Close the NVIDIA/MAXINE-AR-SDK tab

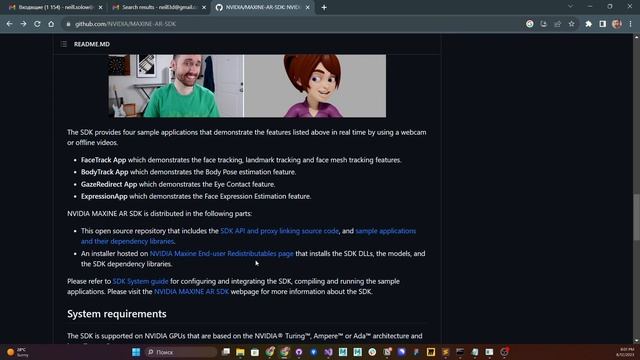tap(307, 7)
